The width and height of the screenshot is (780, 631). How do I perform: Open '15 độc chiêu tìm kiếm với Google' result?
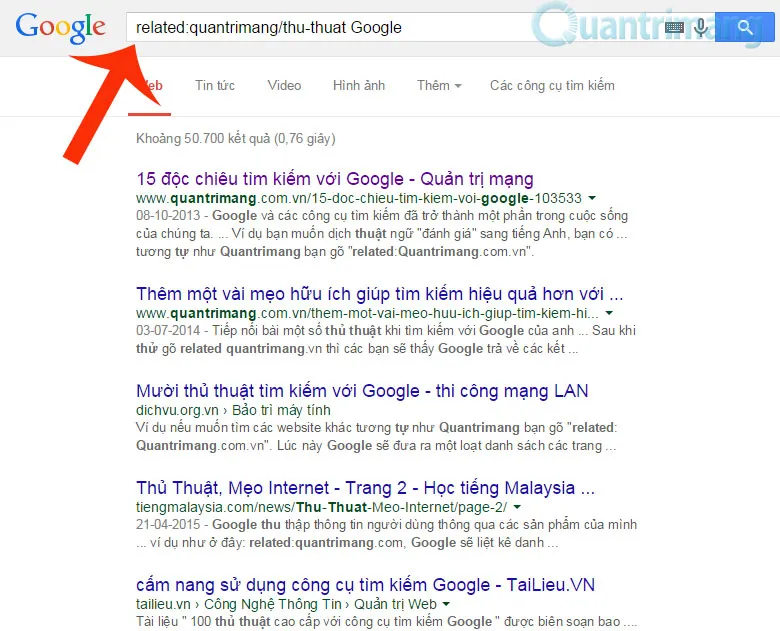pos(335,179)
